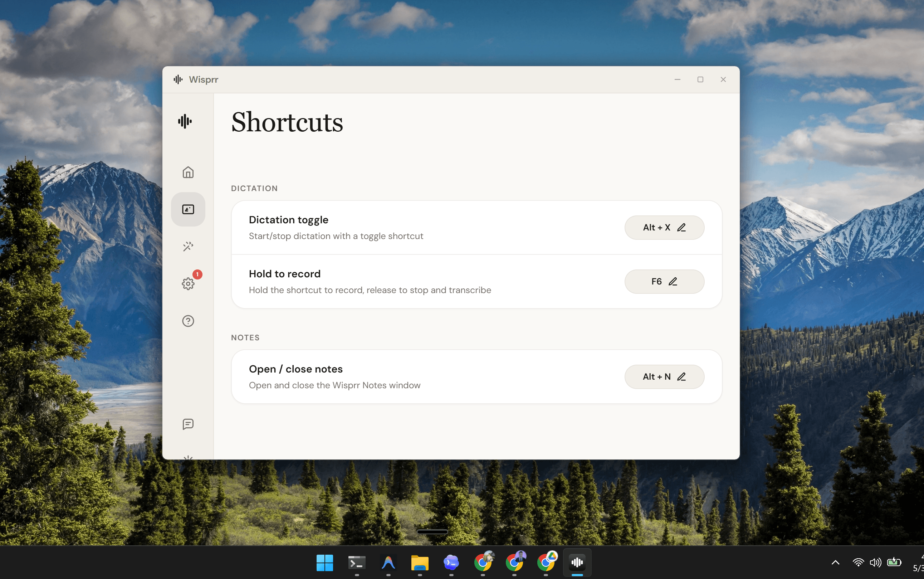Click the small dark pill above the taskbar
This screenshot has height=579, width=924.
click(432, 531)
